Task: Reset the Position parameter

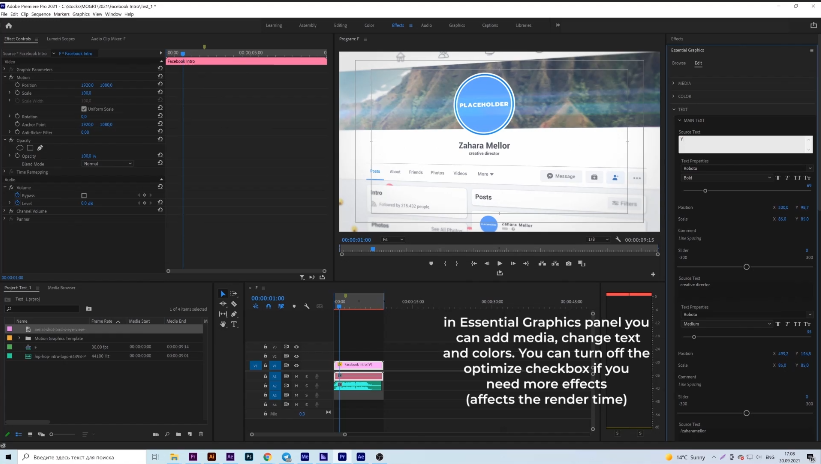Action: (160, 84)
